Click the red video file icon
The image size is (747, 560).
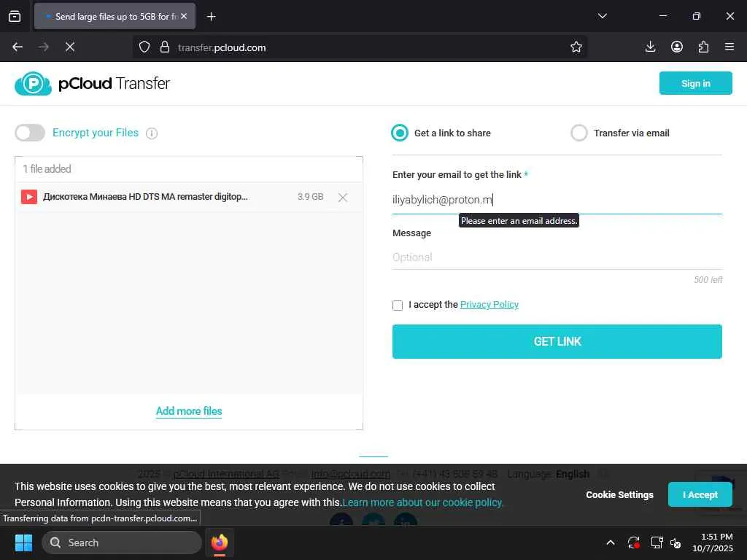tap(29, 197)
